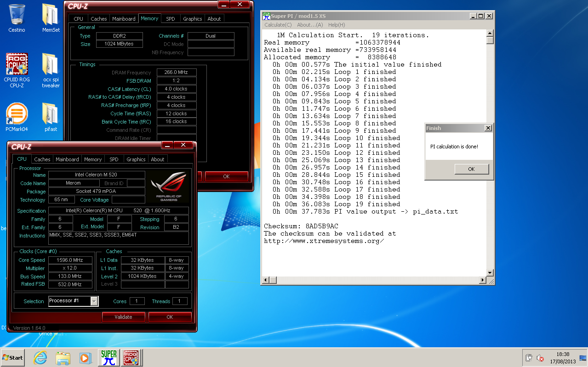Click OK in the front CPU-Z window
588x367 pixels.
tap(170, 317)
